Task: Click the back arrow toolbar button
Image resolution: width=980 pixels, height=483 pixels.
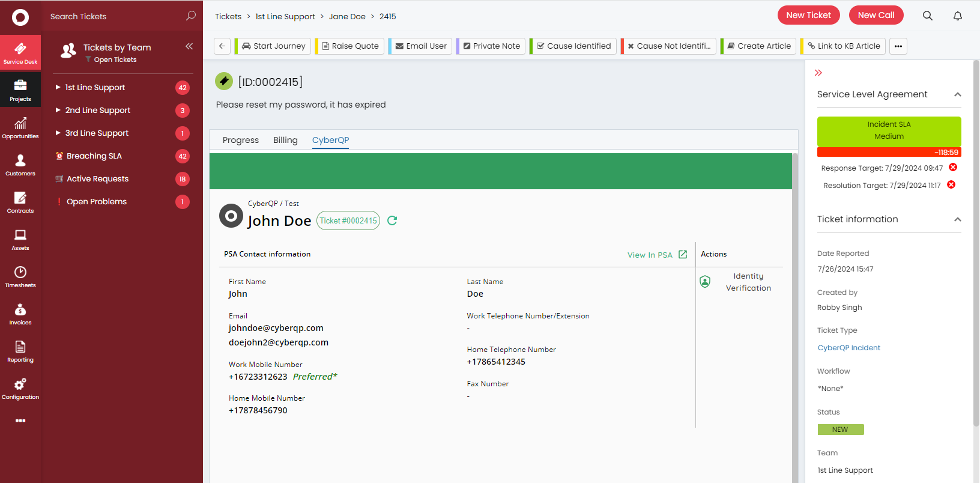Action: [x=222, y=46]
